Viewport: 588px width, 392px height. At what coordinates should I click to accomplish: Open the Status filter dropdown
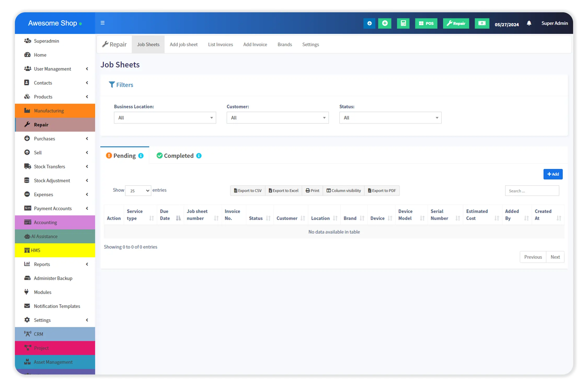[390, 117]
